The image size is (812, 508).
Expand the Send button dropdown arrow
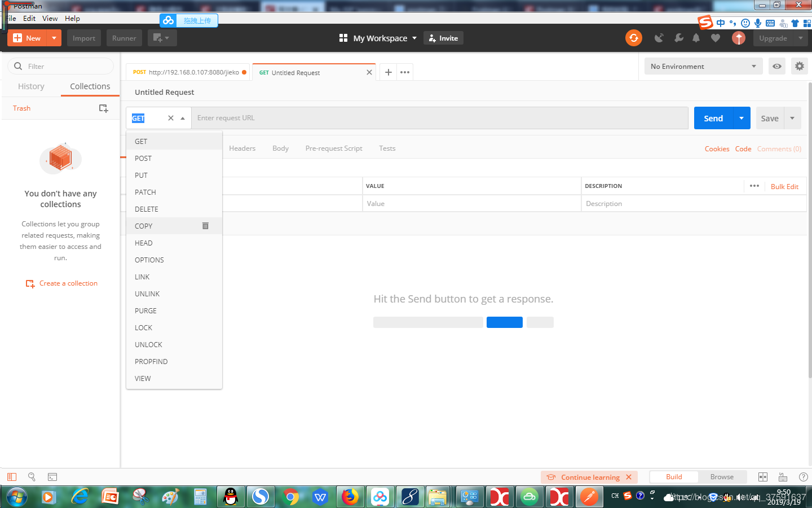pos(742,118)
